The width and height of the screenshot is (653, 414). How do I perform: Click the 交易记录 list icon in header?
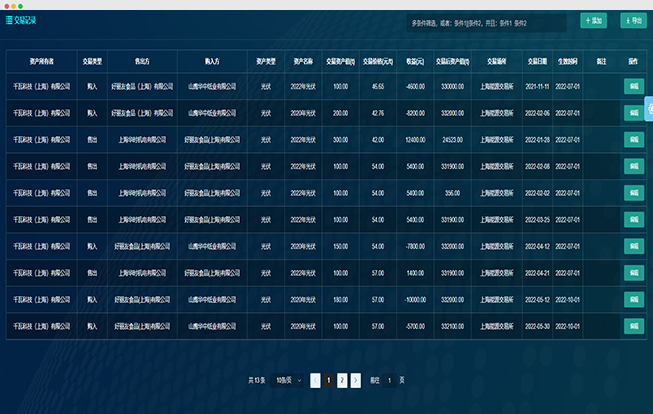tap(11, 20)
